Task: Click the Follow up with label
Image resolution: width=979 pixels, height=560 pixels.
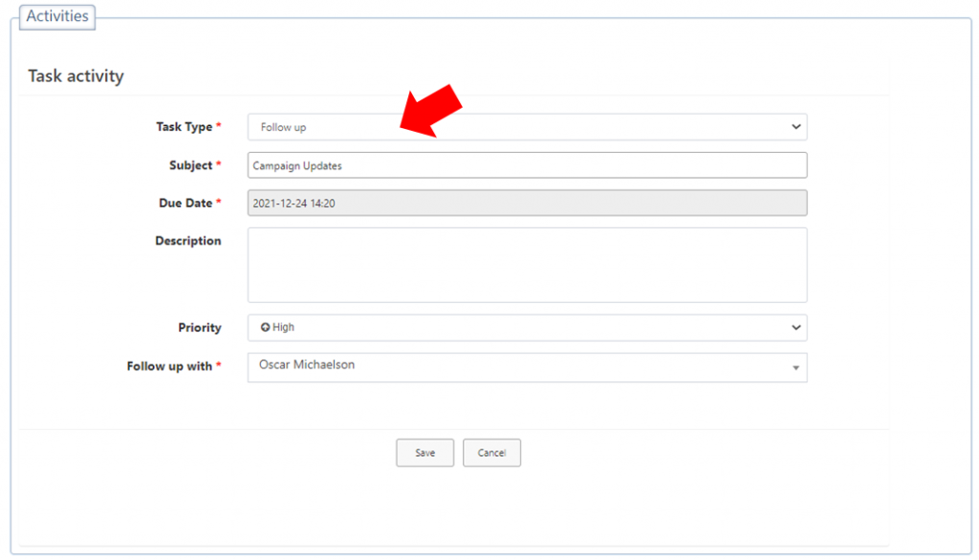Action: (x=169, y=366)
